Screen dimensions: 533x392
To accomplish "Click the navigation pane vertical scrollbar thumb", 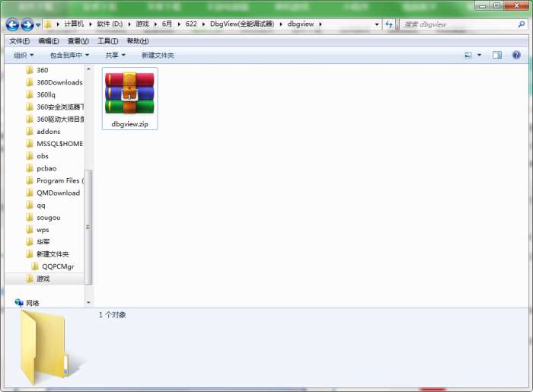I will (x=88, y=227).
